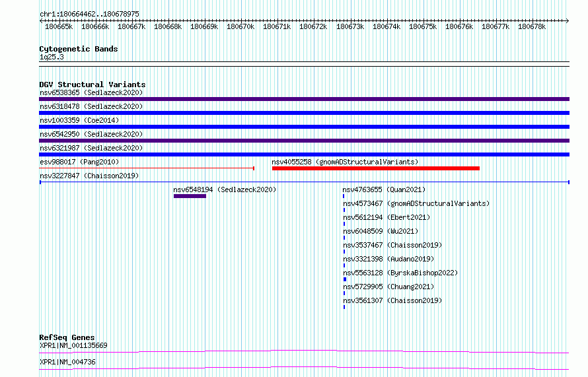588x377 pixels.
Task: Open the nsv5729905 (Chuang2021) label
Action: [x=388, y=287]
